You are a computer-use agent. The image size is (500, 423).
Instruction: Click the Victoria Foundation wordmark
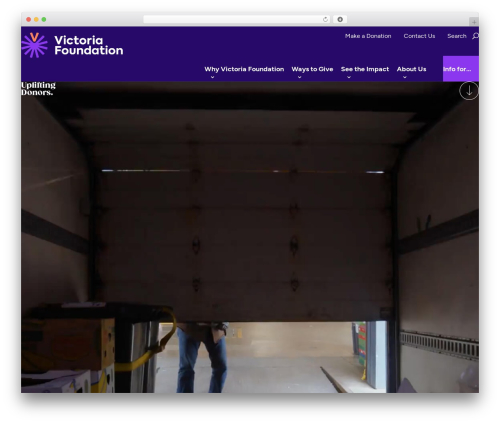pos(89,45)
